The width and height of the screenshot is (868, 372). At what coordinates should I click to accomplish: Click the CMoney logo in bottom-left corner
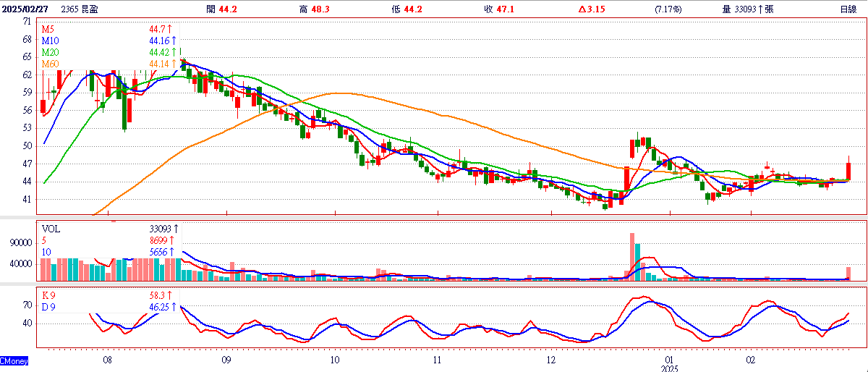[x=14, y=360]
